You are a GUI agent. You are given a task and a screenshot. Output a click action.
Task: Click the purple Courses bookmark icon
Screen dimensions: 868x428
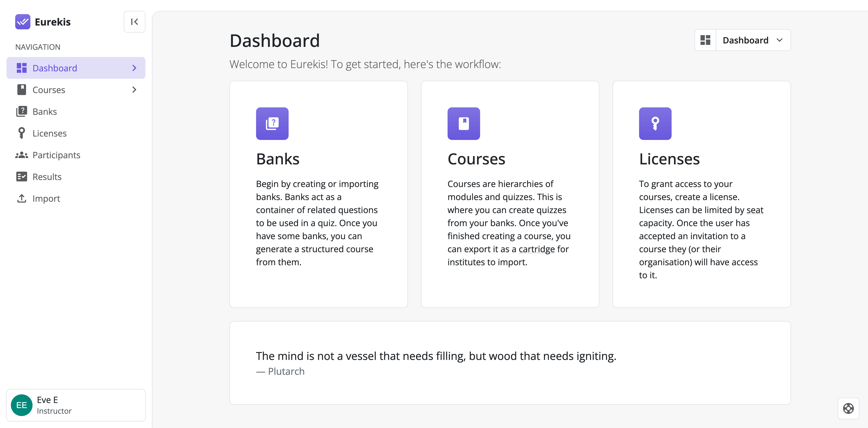464,123
